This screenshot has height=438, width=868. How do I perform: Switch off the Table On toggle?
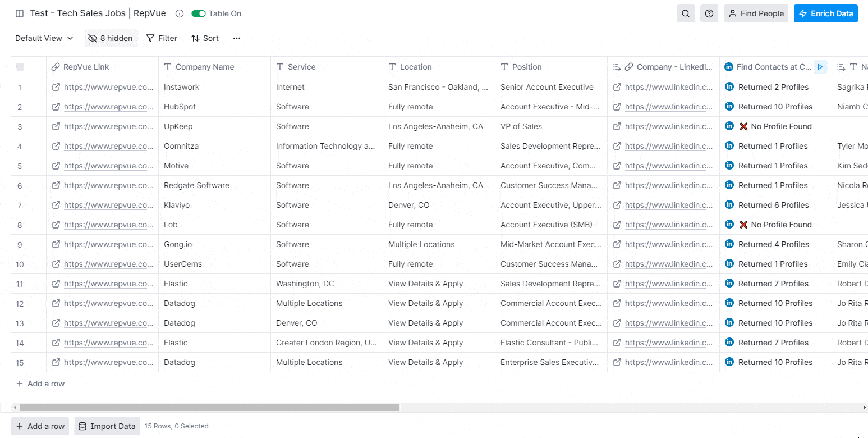(x=199, y=13)
